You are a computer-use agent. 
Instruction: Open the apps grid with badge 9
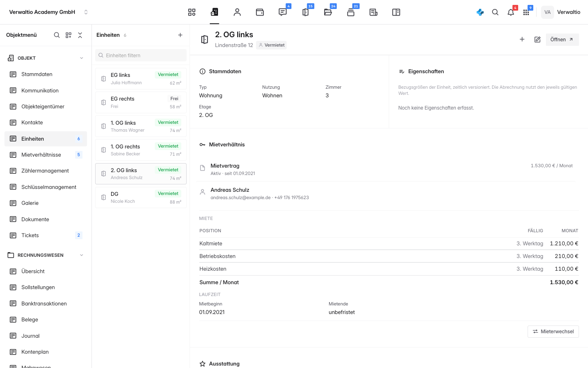[526, 12]
